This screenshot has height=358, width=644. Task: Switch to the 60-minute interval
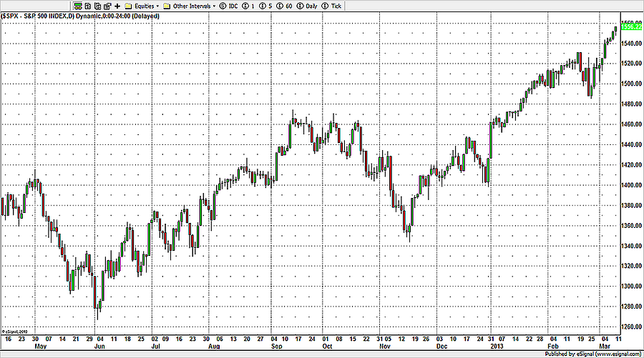[x=284, y=6]
